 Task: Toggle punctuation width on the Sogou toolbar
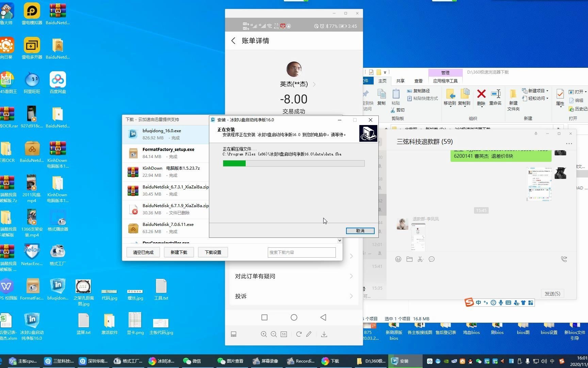click(486, 303)
